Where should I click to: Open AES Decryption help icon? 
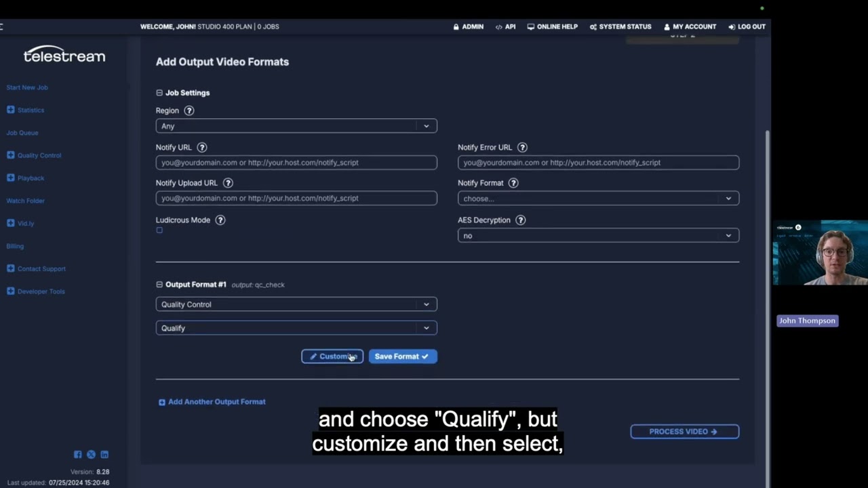[521, 220]
